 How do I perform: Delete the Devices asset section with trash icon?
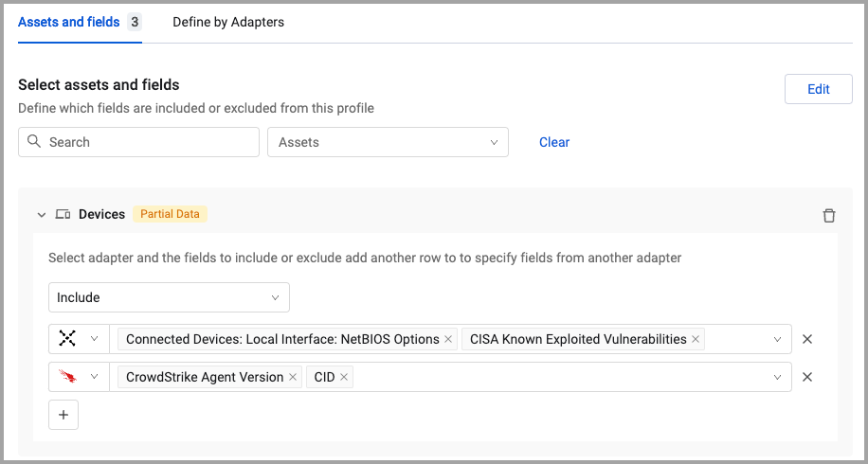[x=829, y=215]
